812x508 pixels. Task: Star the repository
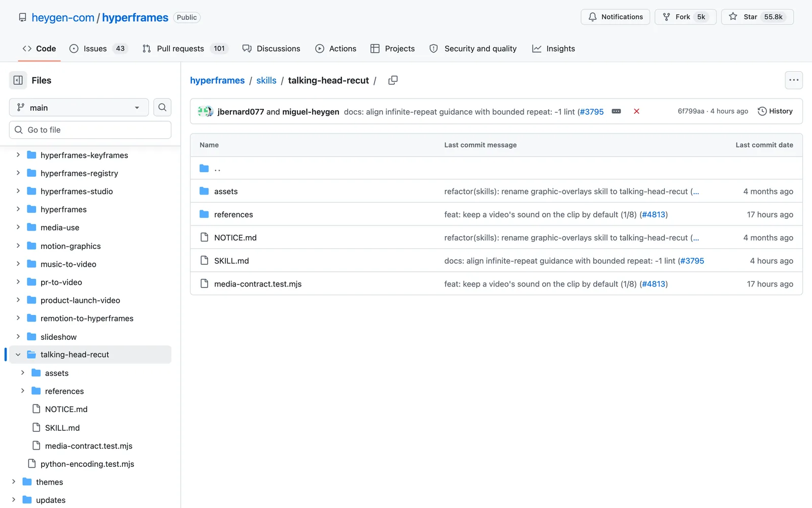757,17
